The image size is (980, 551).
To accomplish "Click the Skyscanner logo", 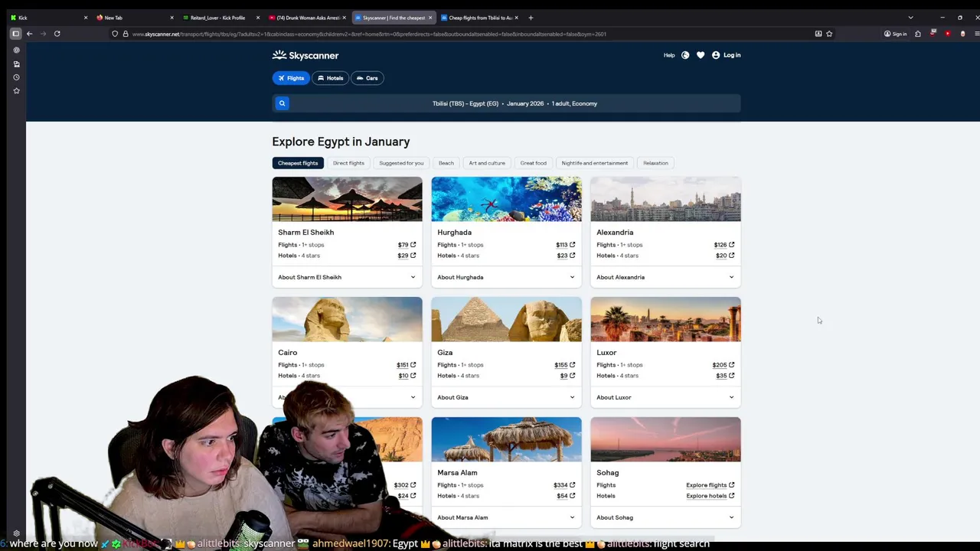I will [305, 55].
